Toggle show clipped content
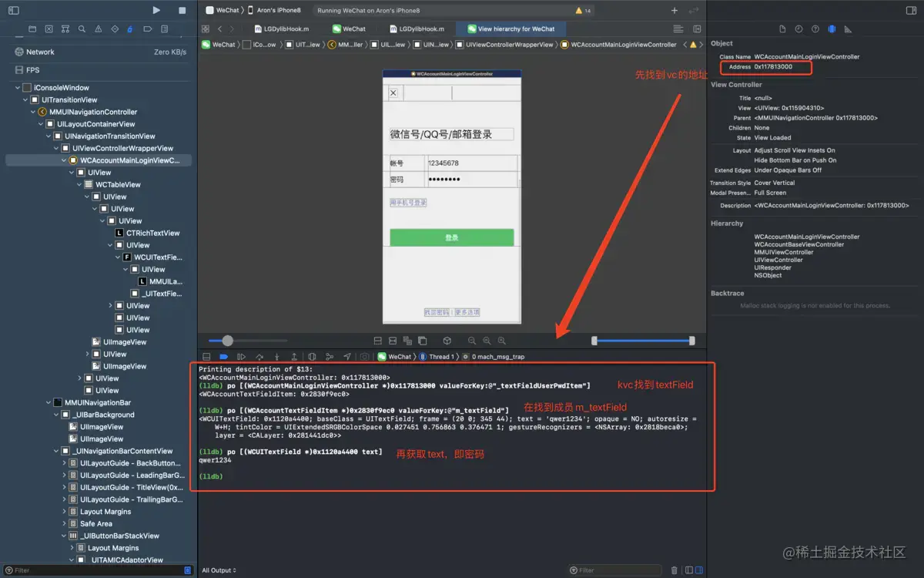This screenshot has height=578, width=924. click(378, 341)
